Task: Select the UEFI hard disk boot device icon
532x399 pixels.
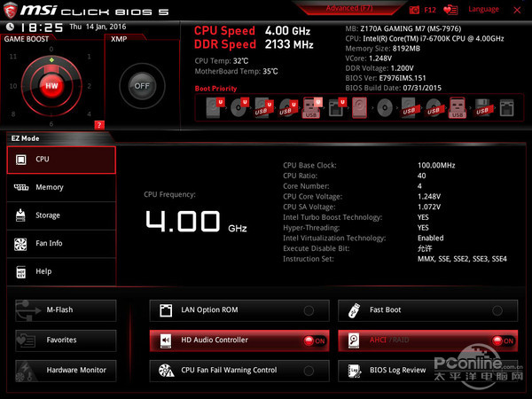Action: point(215,107)
